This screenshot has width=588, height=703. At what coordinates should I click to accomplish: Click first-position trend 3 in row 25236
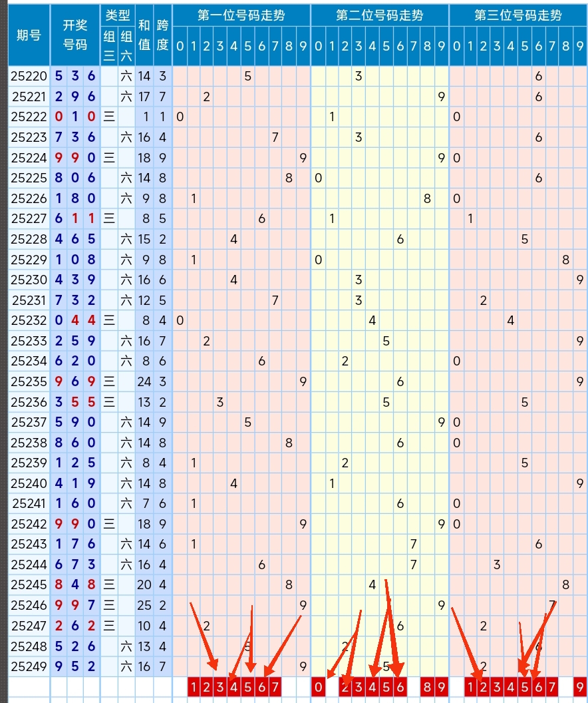pyautogui.click(x=220, y=401)
